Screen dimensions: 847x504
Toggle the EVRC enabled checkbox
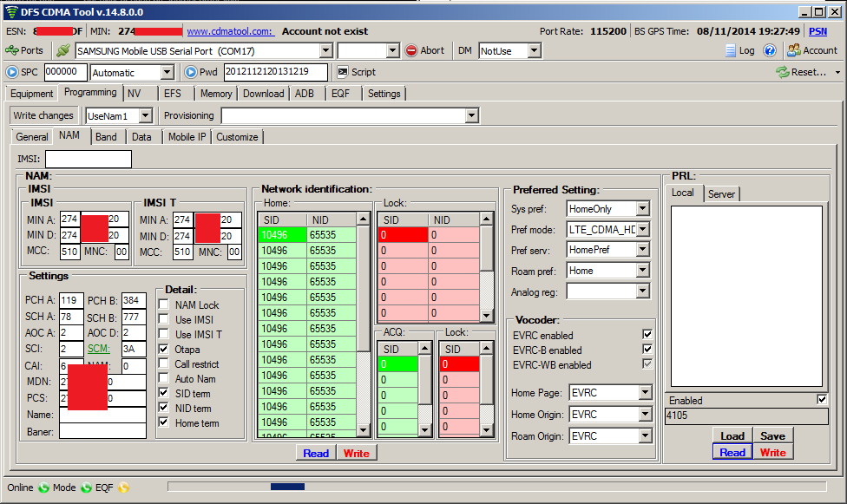(647, 335)
